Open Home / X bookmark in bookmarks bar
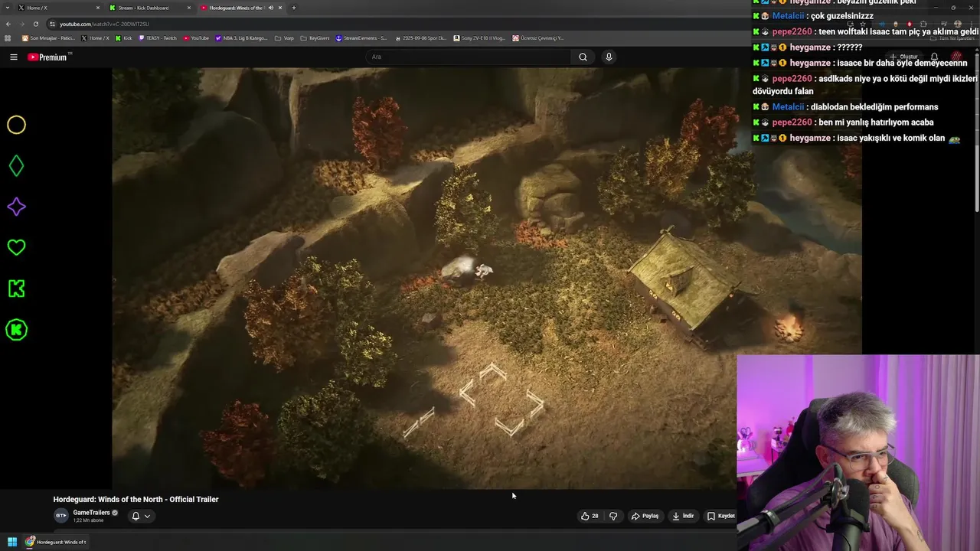 (95, 37)
